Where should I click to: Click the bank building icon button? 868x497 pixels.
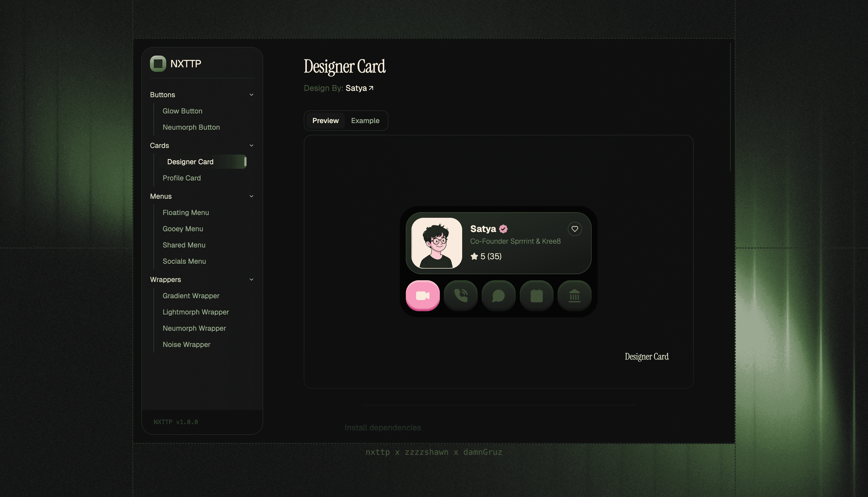(x=574, y=296)
